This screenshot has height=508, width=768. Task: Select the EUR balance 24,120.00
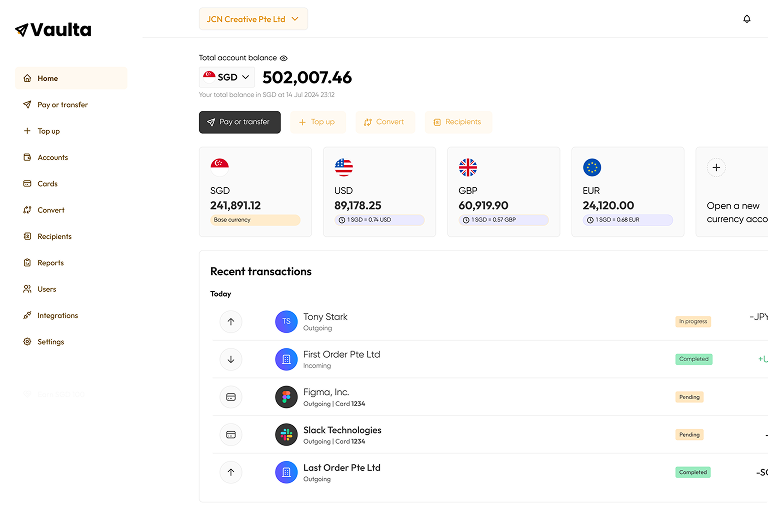click(608, 206)
